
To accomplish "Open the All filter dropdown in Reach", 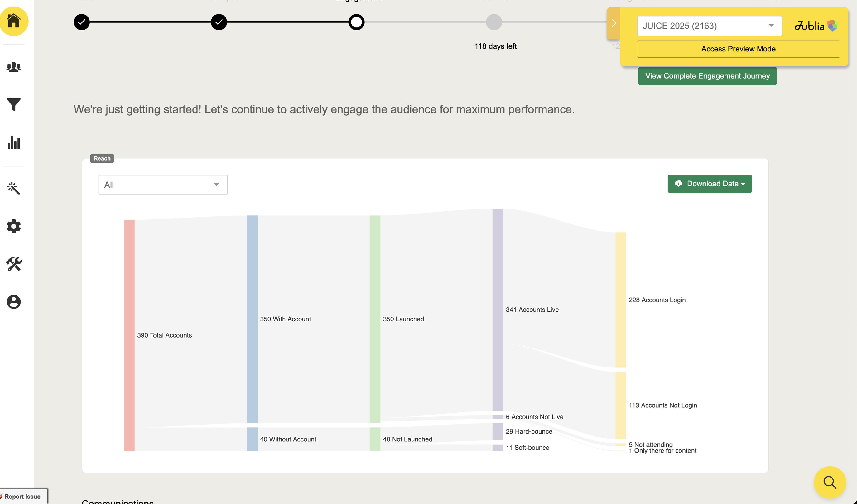I will coord(163,185).
